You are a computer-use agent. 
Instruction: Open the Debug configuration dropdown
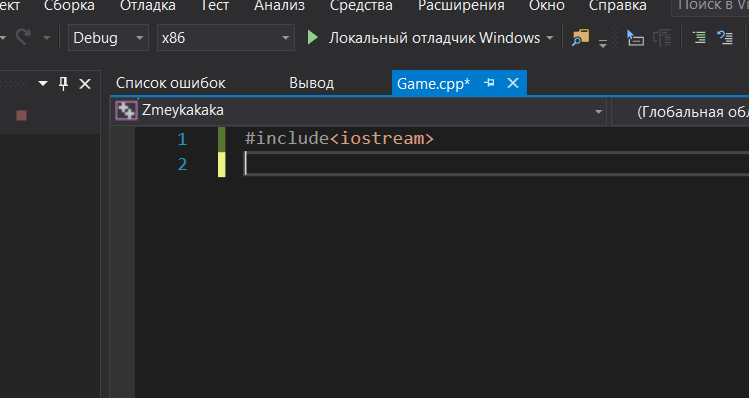coord(108,37)
